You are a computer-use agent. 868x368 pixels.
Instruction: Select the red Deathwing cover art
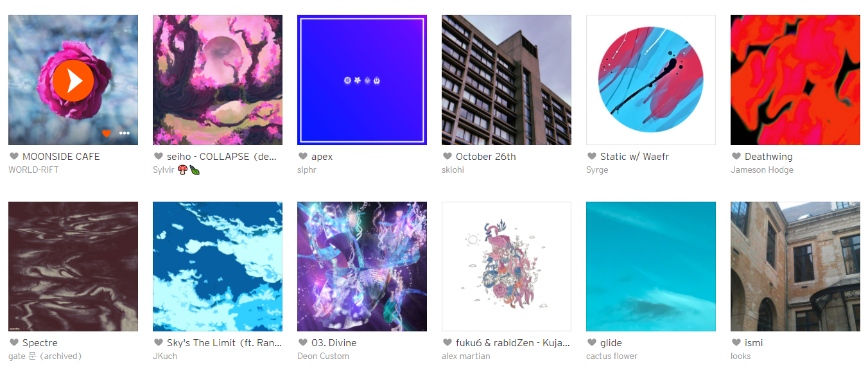coord(795,80)
